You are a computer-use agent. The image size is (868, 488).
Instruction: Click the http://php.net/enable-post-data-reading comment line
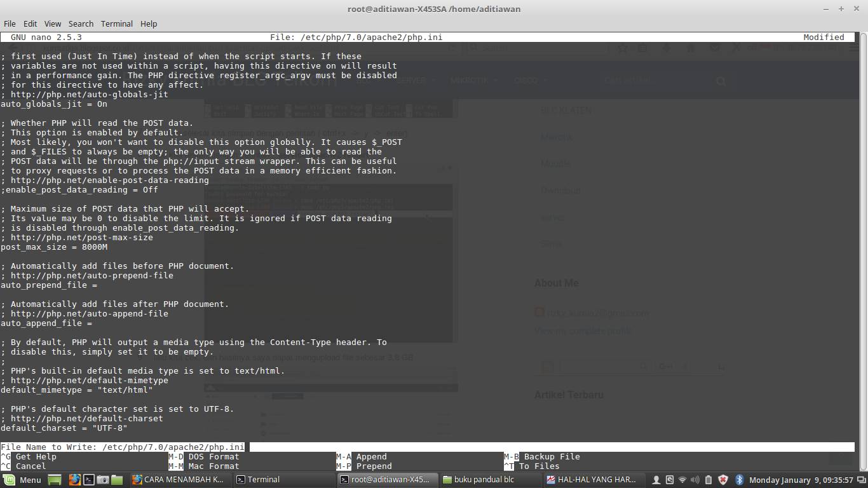click(x=105, y=180)
